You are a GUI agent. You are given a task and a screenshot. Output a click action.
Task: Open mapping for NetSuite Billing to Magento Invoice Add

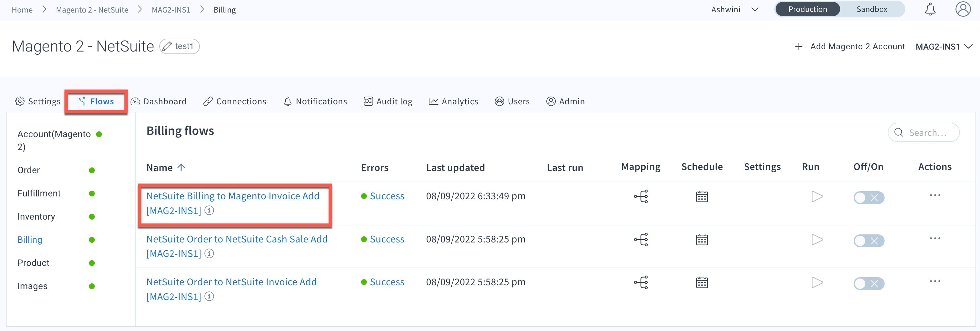[x=641, y=196]
